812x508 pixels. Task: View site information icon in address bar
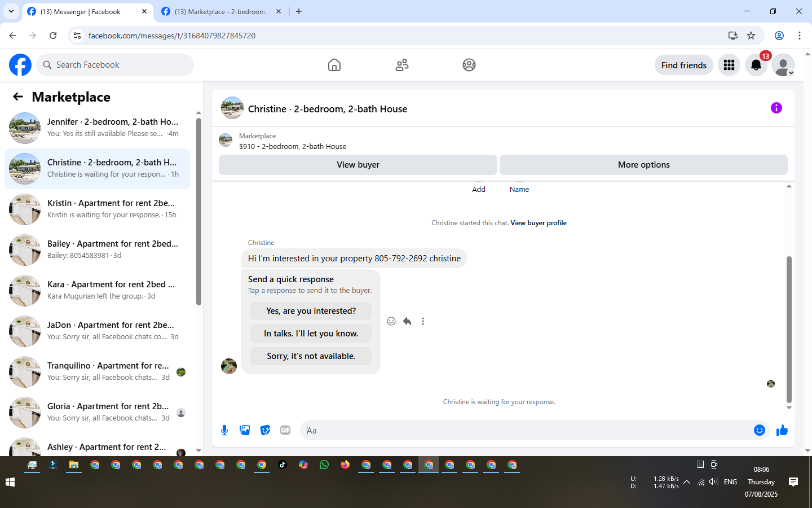tap(77, 36)
